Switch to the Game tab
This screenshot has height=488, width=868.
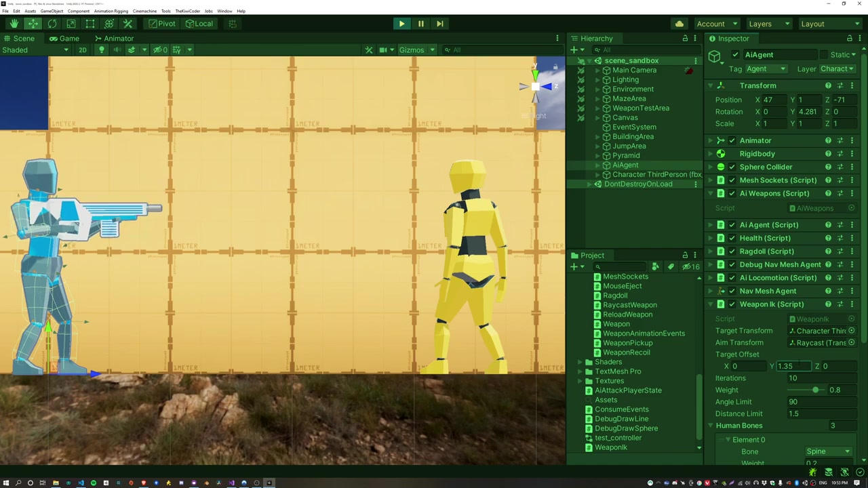[x=64, y=39]
